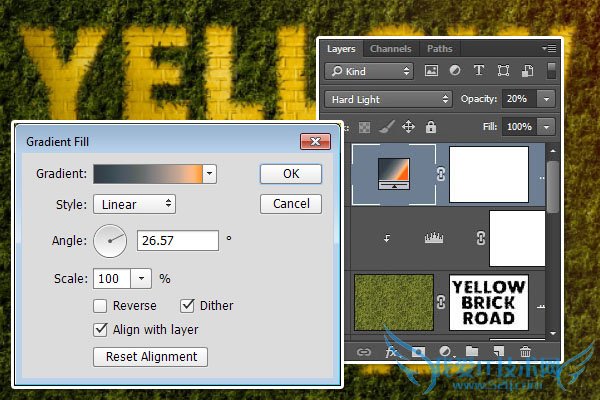Add a layer mask icon
Image resolution: width=600 pixels, height=400 pixels.
tap(418, 352)
